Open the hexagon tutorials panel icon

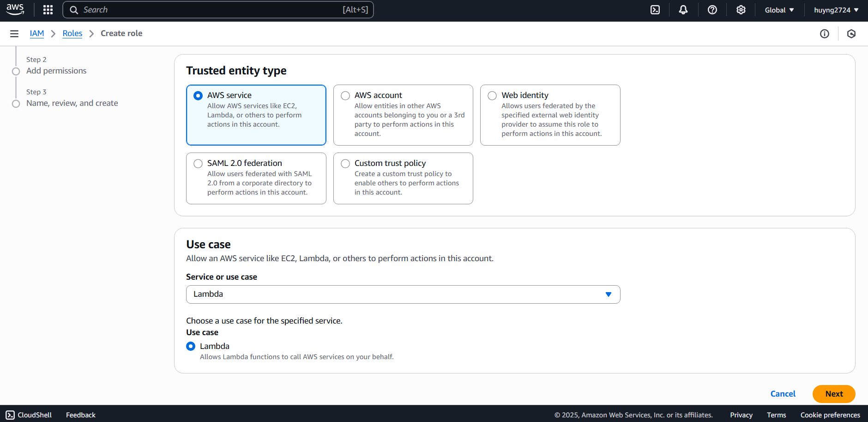(x=851, y=34)
